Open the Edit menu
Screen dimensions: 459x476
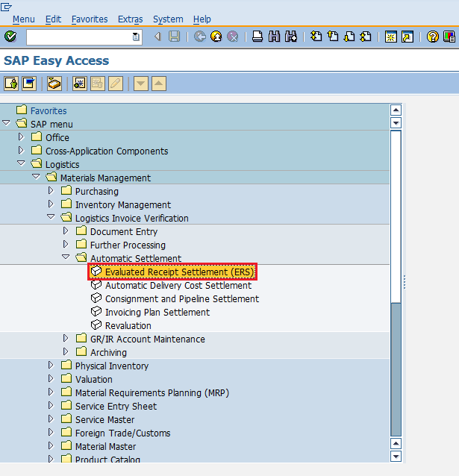(x=53, y=19)
